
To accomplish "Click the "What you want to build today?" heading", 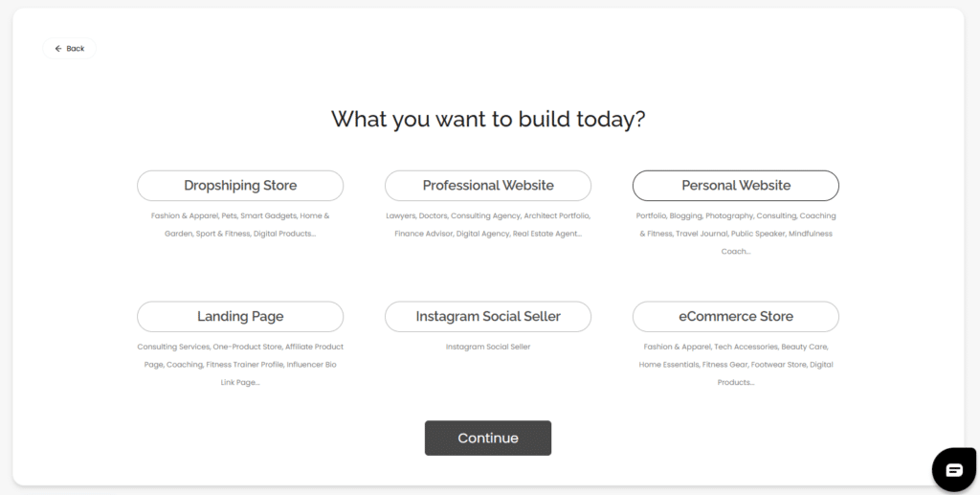I will click(488, 120).
